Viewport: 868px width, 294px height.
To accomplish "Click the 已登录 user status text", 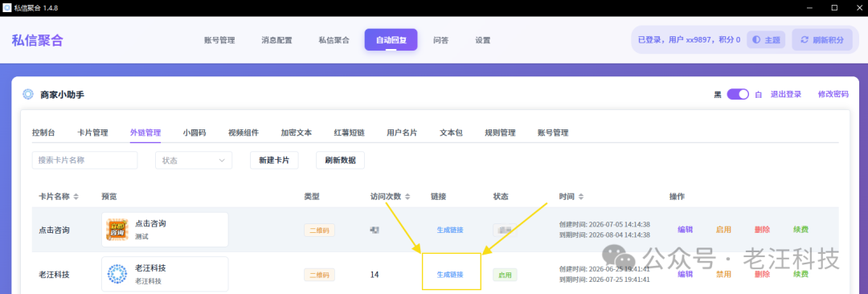I will coord(690,40).
